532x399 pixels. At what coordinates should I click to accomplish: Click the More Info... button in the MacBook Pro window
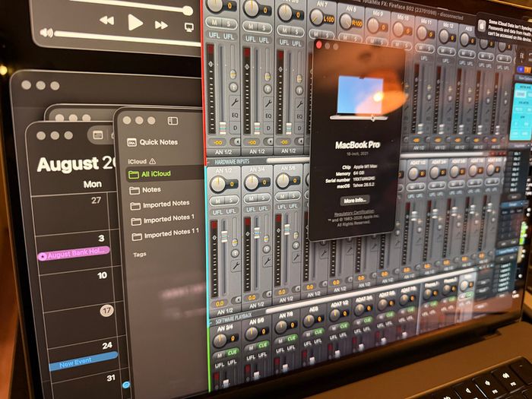(355, 200)
